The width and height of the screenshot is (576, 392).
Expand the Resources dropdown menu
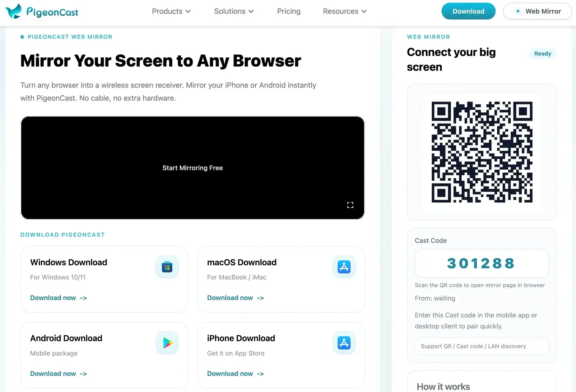345,11
